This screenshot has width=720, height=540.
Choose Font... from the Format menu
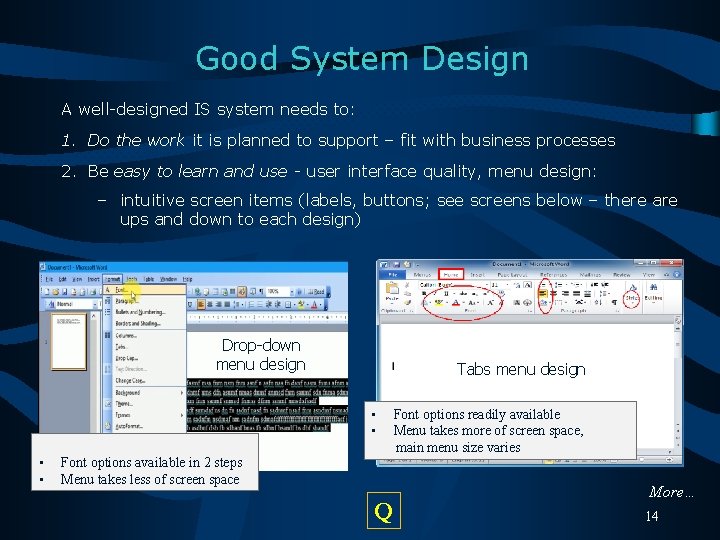[x=145, y=290]
